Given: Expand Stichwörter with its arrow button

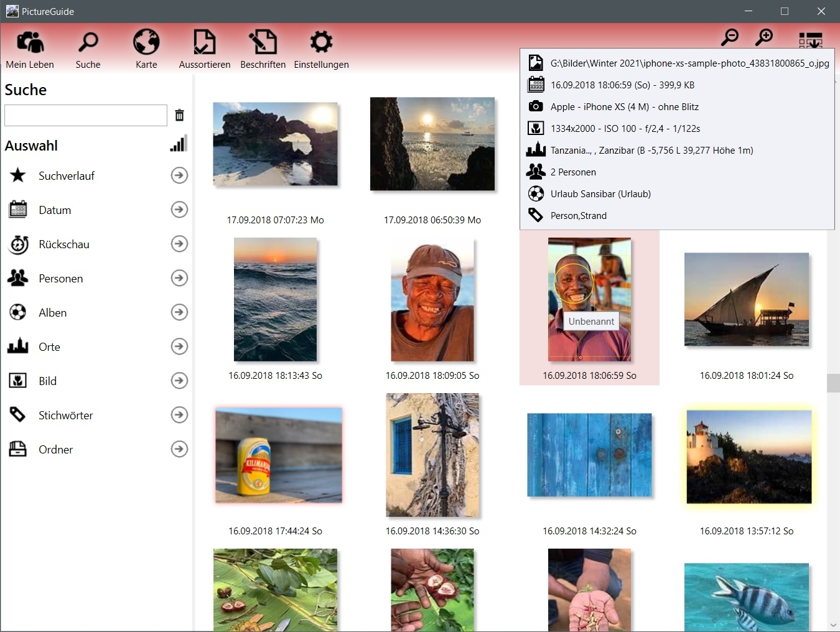Looking at the screenshot, I should pos(179,415).
